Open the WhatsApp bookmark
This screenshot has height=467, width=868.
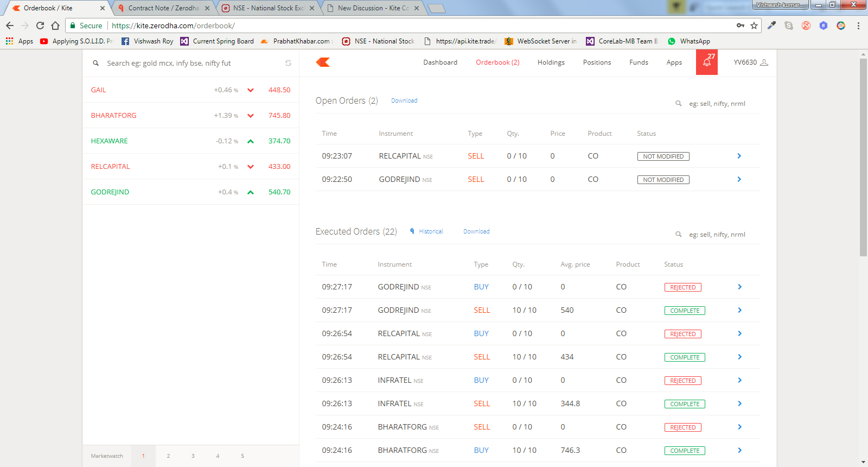(x=689, y=41)
